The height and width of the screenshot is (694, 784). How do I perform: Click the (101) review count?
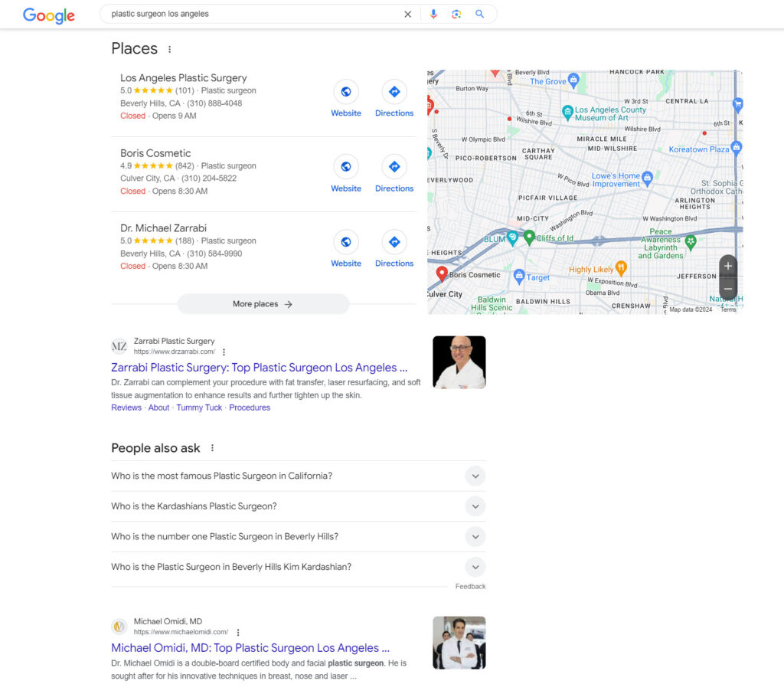tap(185, 90)
